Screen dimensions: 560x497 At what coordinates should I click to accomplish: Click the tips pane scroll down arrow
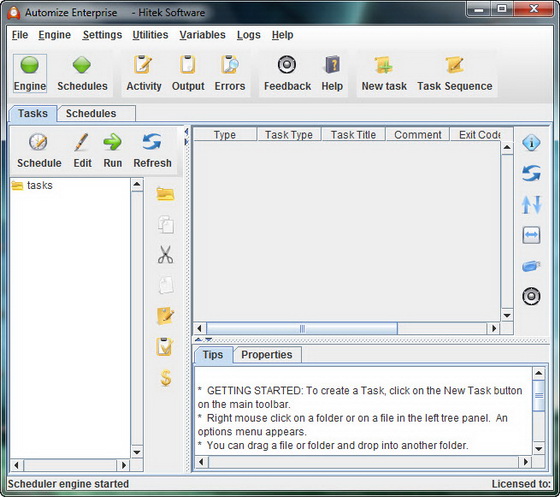point(539,448)
